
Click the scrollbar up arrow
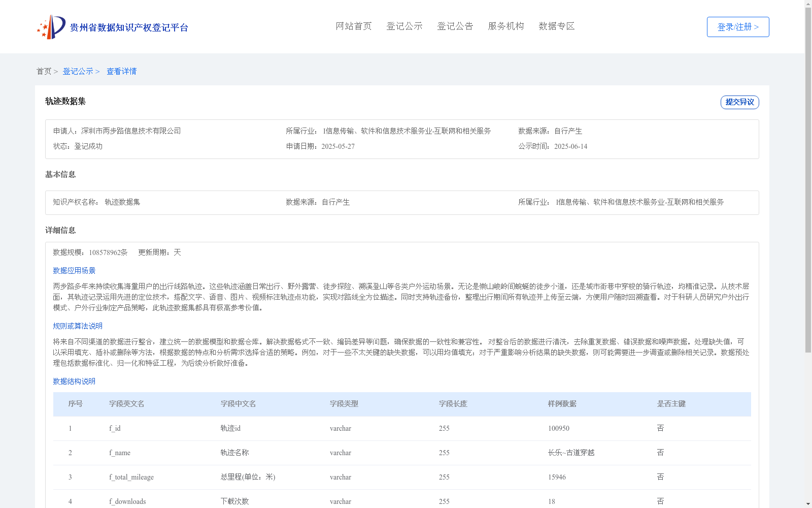(808, 4)
